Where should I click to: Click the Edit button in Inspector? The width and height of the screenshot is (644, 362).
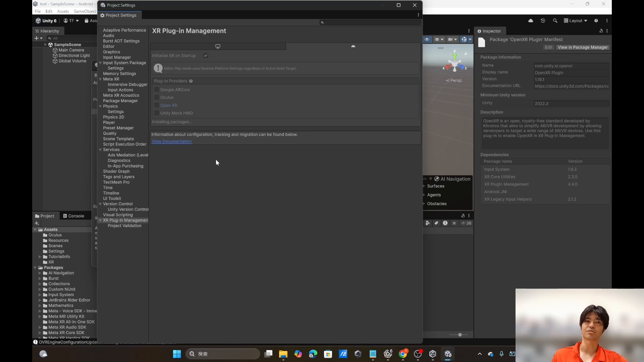[x=548, y=47]
